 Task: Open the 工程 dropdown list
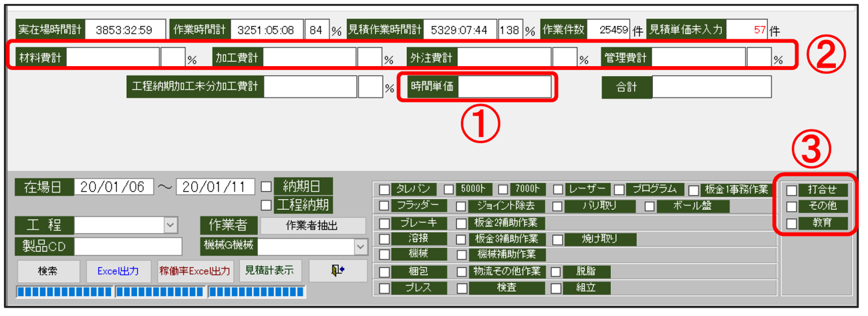point(170,226)
